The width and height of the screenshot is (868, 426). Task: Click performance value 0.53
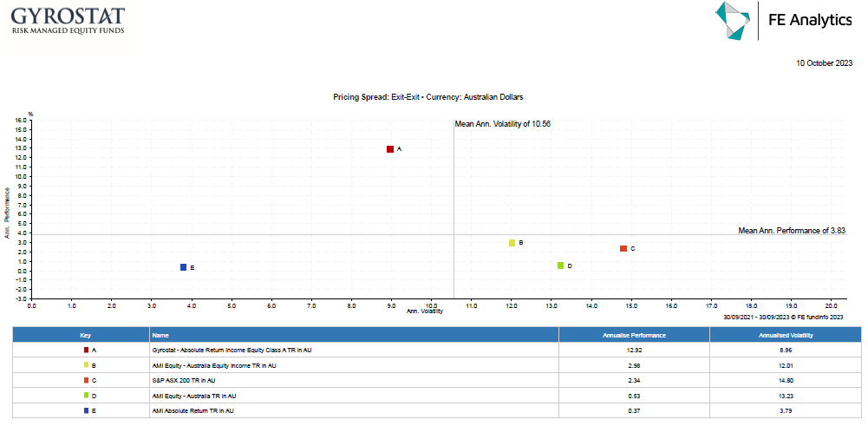(635, 396)
